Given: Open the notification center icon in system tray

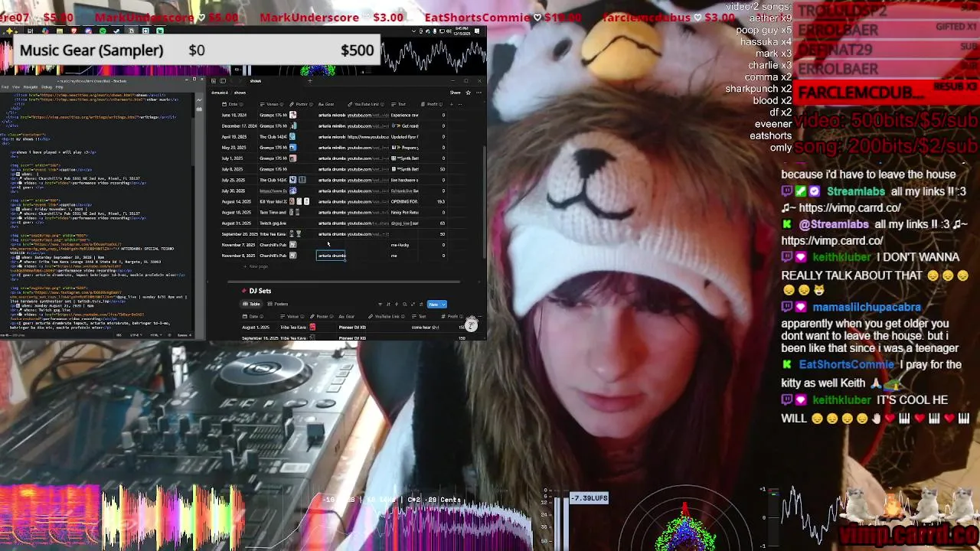Looking at the screenshot, I should pos(477,31).
